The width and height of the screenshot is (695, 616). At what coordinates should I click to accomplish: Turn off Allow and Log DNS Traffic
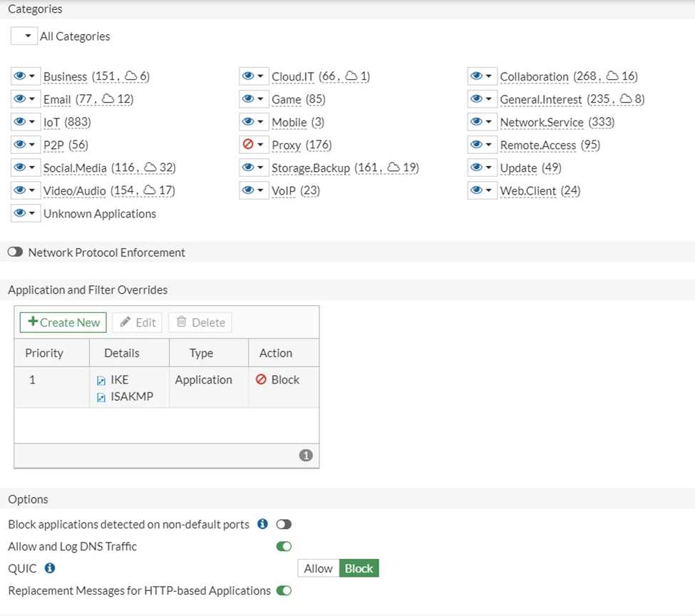[284, 546]
